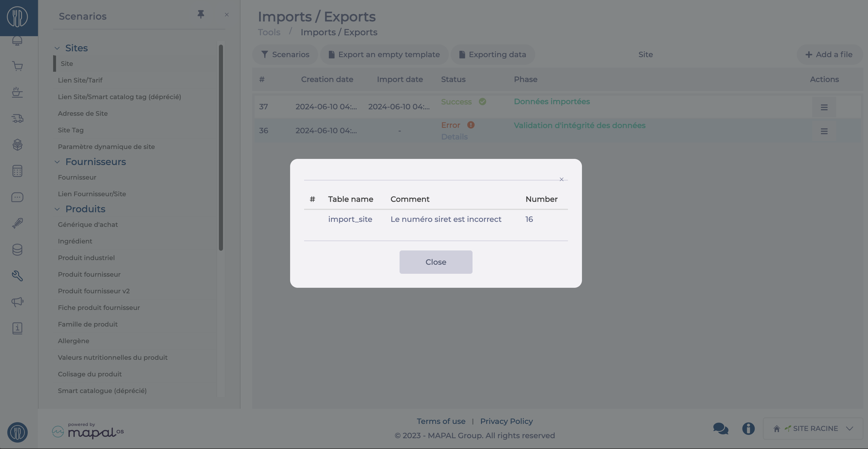Open the calculator sidebar icon
This screenshot has width=868, height=449.
(x=17, y=171)
